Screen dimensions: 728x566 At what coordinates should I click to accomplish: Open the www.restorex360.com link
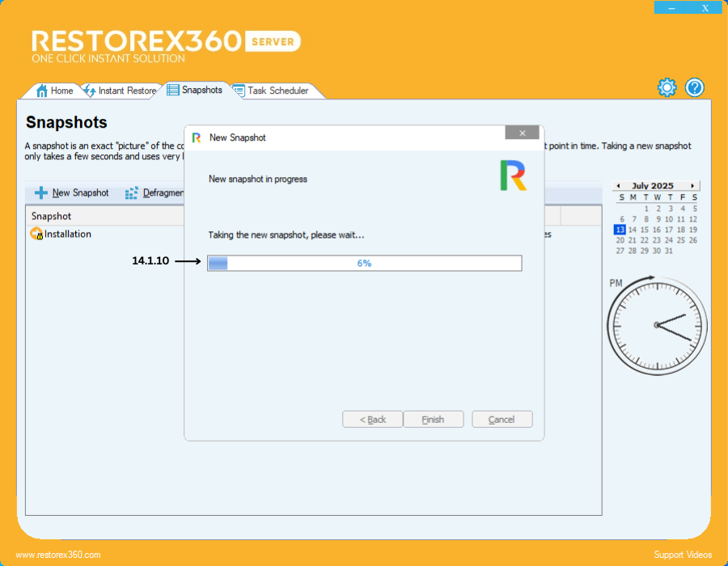pos(58,555)
